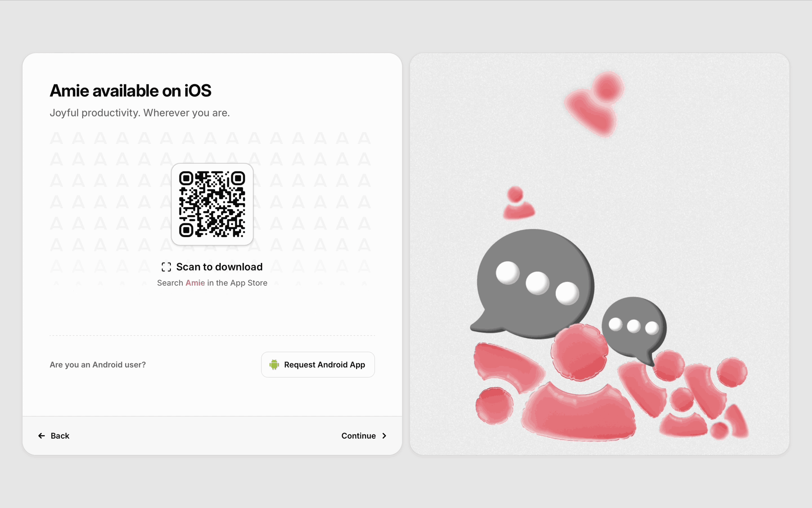Click the chevron icon next to Continue
Viewport: 812px width, 508px height.
pyautogui.click(x=384, y=436)
